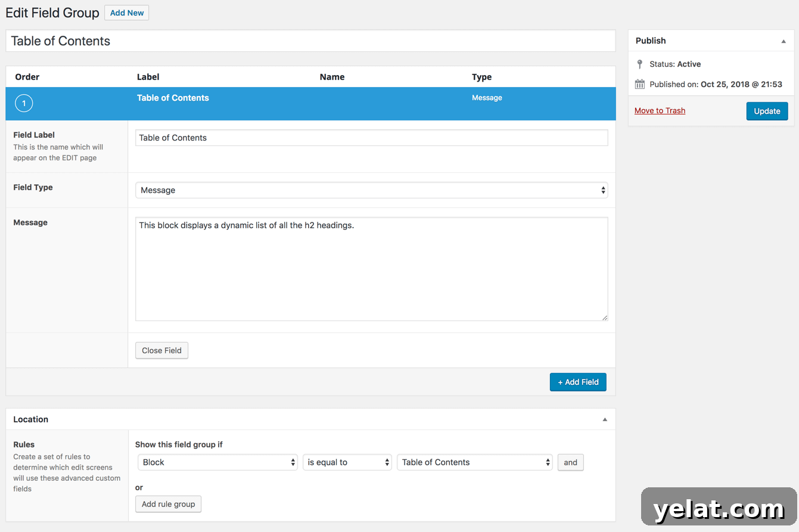Click the Move to Trash link

point(660,110)
